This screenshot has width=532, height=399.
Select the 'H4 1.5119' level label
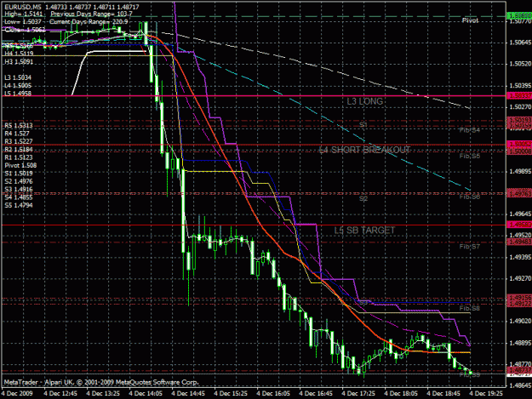(19, 54)
